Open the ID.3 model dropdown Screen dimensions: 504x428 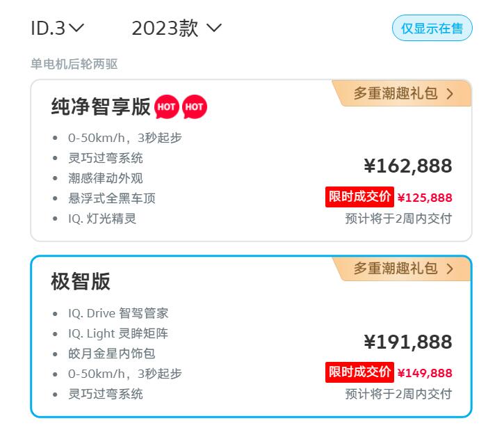click(58, 29)
